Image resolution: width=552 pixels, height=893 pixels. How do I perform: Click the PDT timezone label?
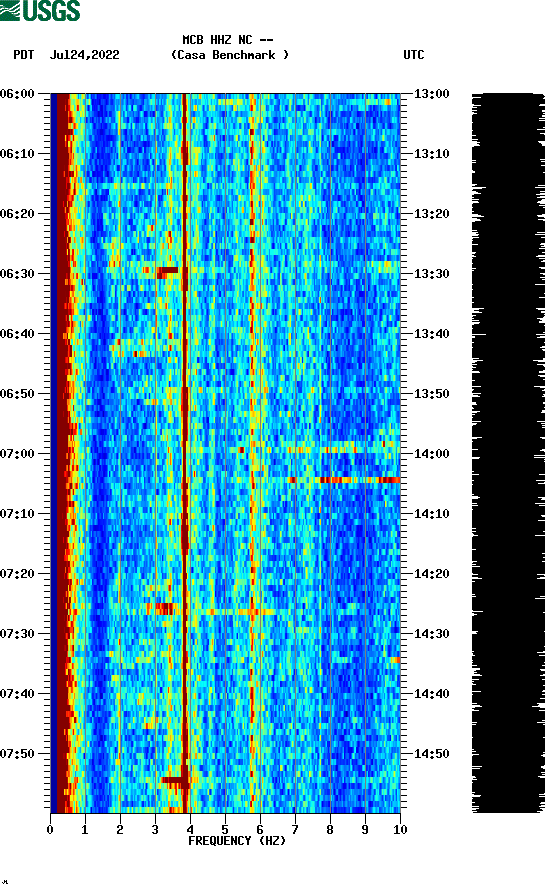coord(24,55)
